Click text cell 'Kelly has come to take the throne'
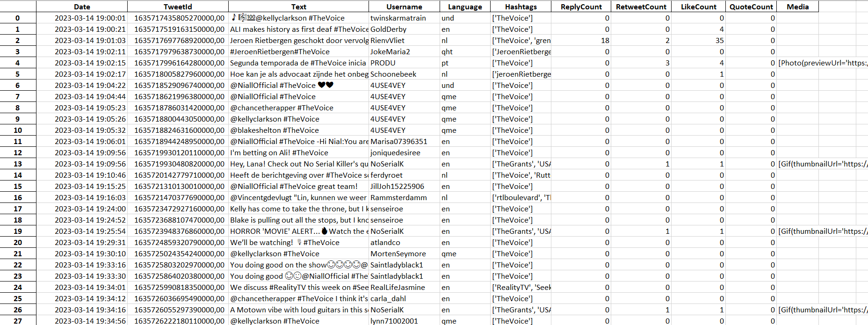 298,209
